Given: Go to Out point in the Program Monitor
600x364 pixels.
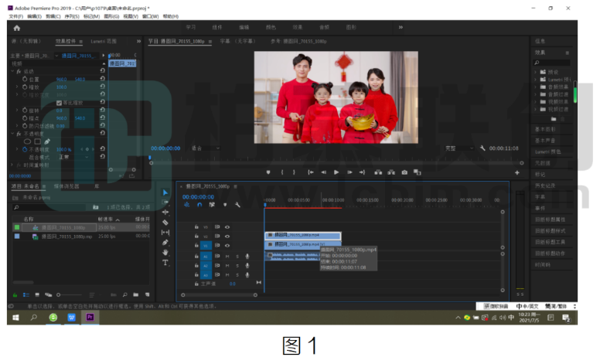Looking at the screenshot, I should coord(363,172).
